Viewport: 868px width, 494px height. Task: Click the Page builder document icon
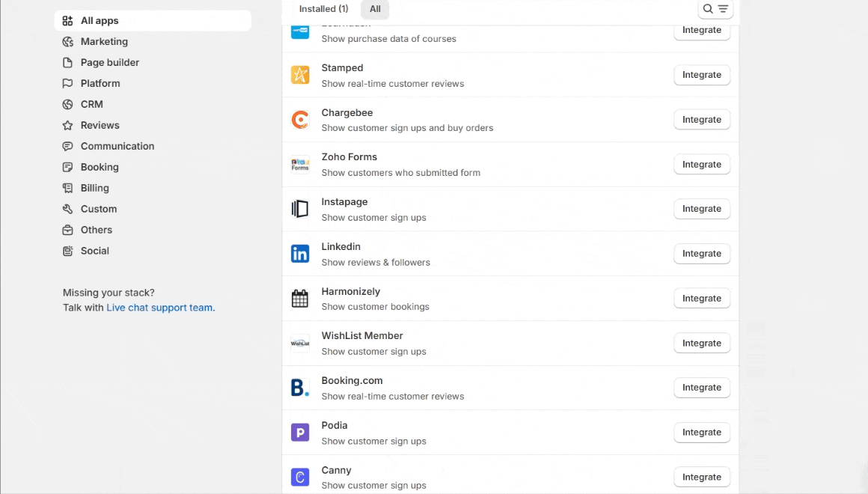(x=67, y=63)
